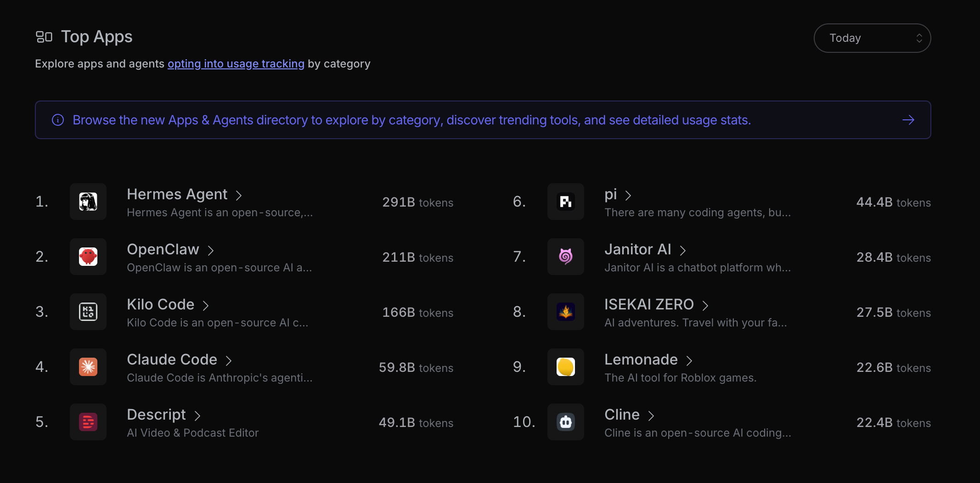This screenshot has width=980, height=483.
Task: Expand the chevron next to Descript
Action: point(197,416)
